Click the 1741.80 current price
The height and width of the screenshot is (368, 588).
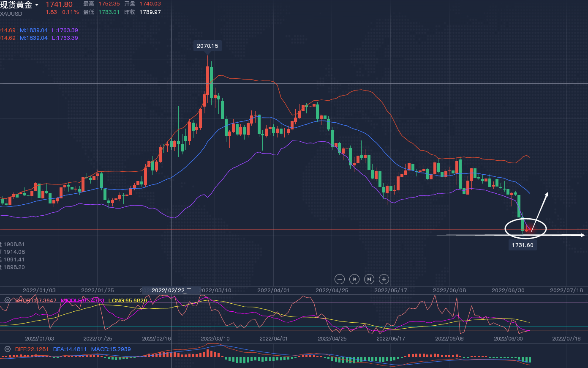[x=59, y=5]
